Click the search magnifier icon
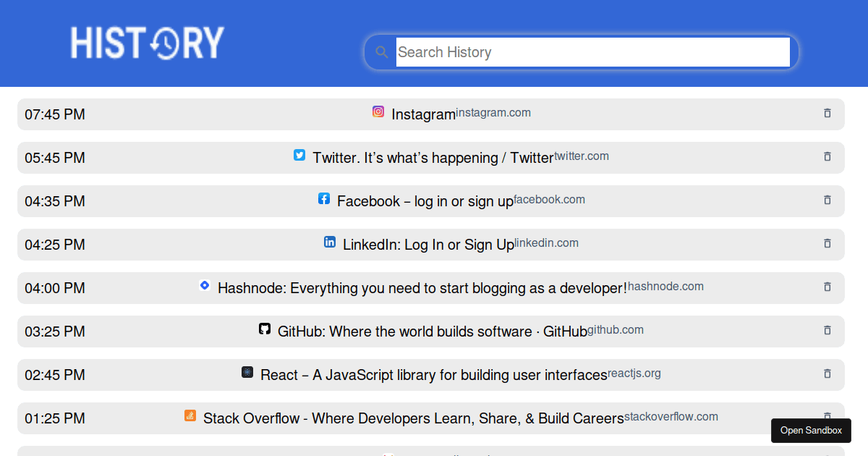 click(x=381, y=51)
